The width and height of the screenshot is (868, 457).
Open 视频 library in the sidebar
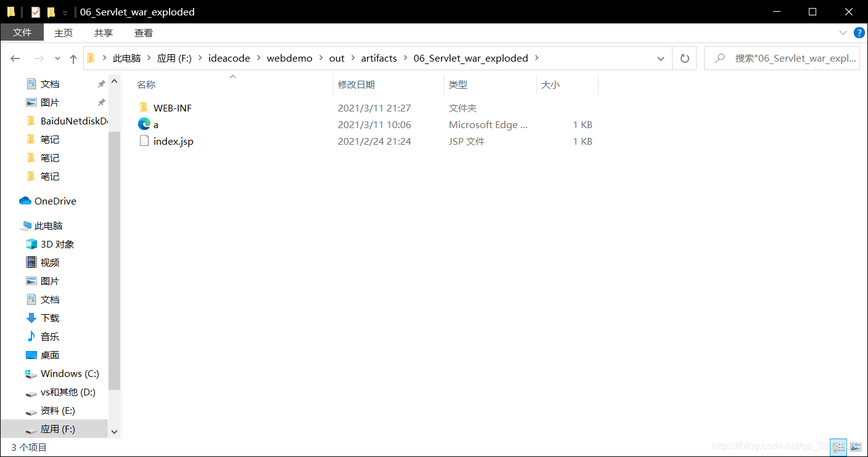pos(43,262)
